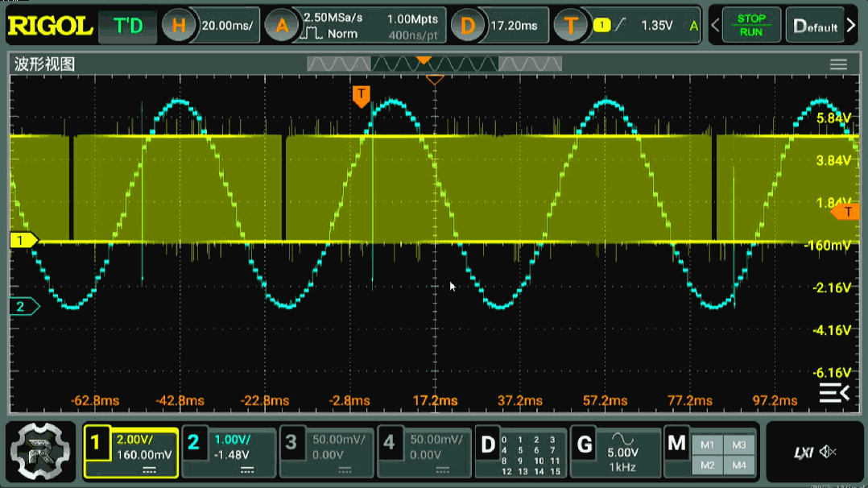Toggle math channel M3
This screenshot has width=868, height=488.
[x=739, y=445]
